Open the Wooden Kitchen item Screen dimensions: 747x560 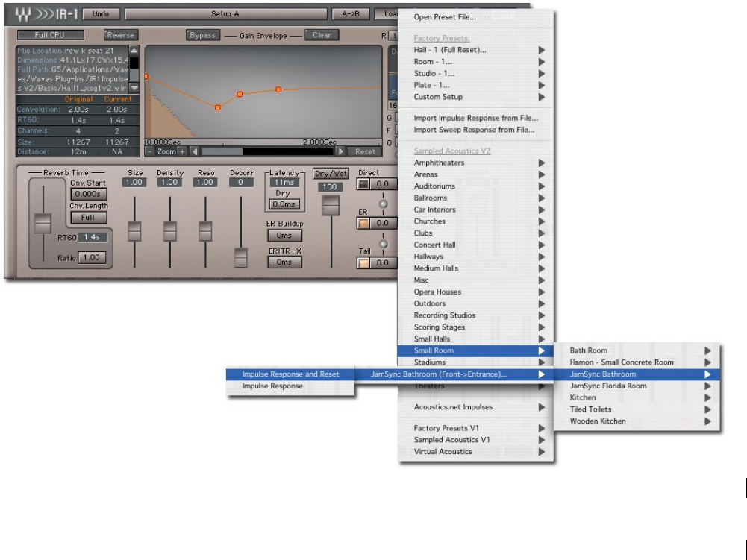(x=637, y=421)
